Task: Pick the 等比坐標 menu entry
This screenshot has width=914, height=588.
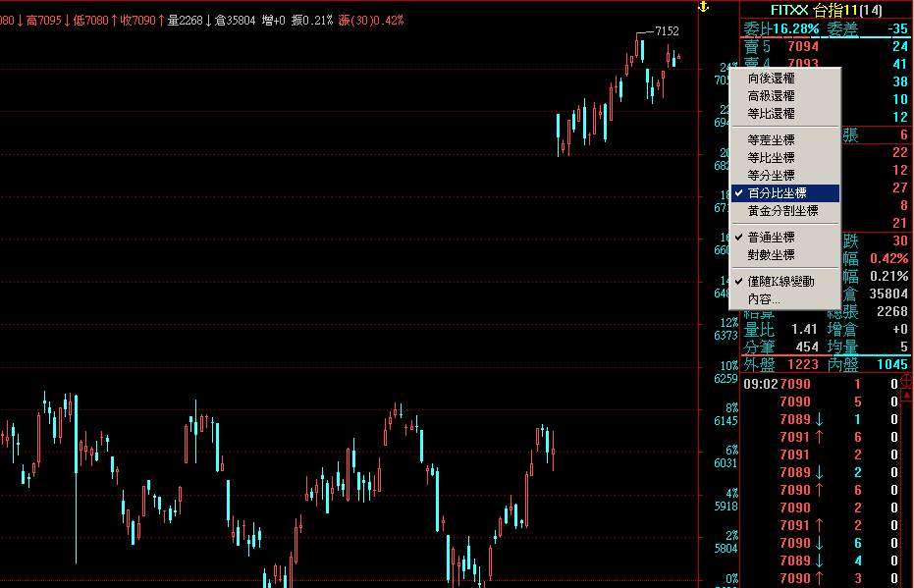Action: click(772, 158)
